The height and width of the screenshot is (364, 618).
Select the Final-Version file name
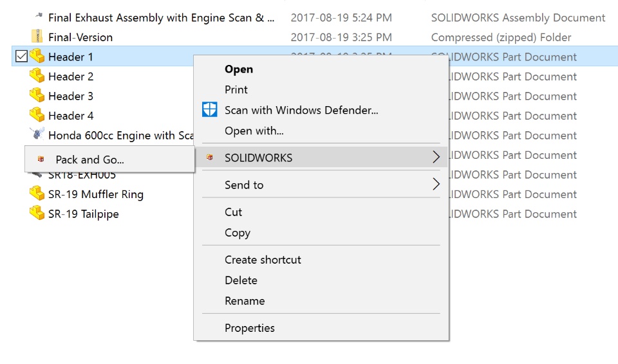coord(80,37)
